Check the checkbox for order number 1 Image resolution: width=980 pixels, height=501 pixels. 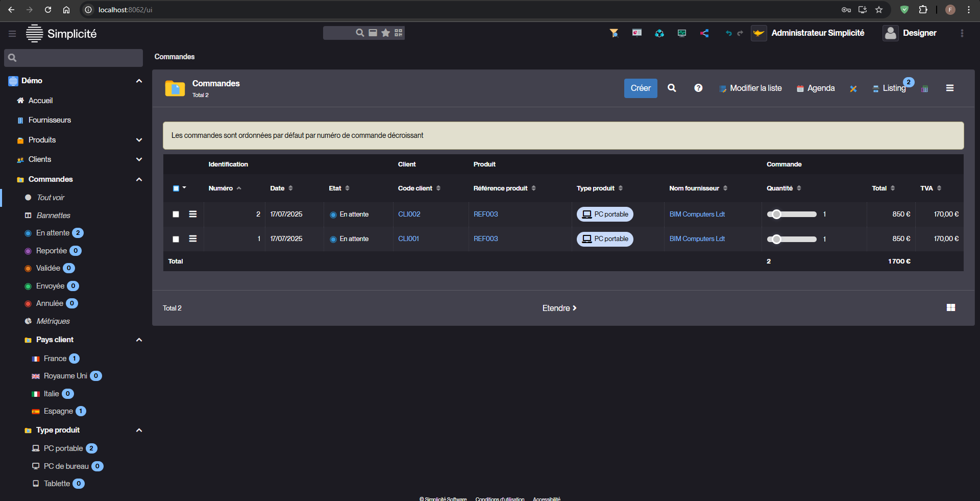[176, 239]
